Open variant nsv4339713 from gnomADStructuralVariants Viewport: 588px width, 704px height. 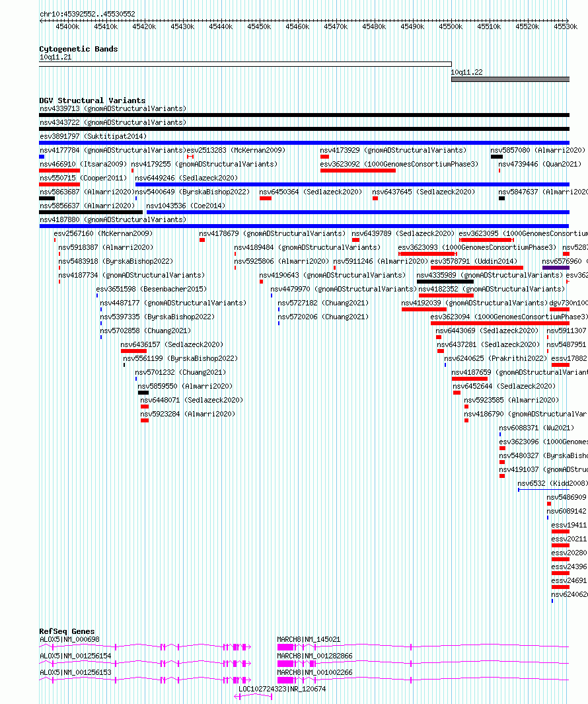tap(113, 108)
